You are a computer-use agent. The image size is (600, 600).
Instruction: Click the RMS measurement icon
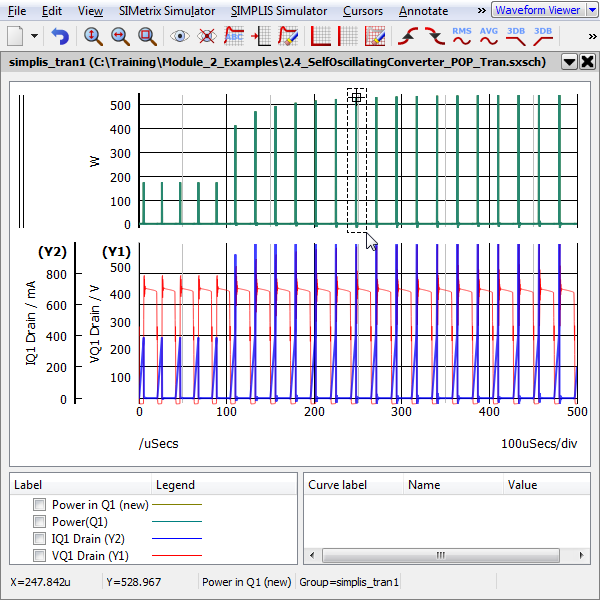point(462,36)
